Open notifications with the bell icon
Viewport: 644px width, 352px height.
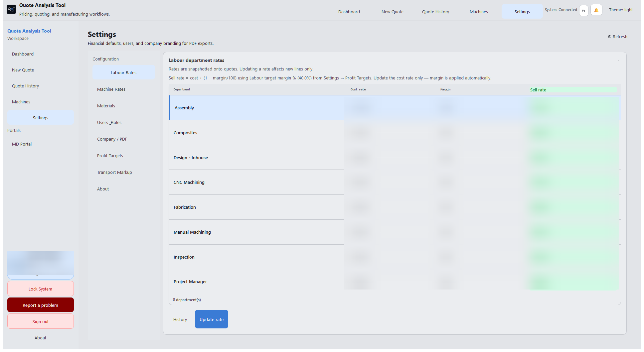(x=596, y=10)
